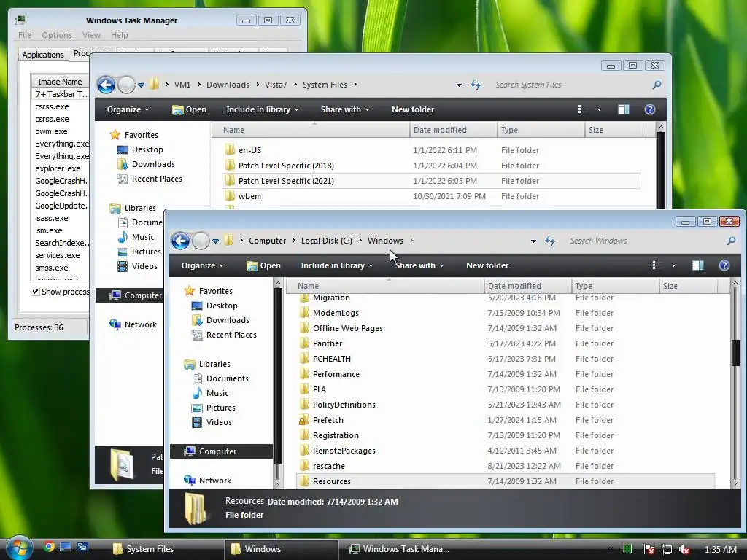Image resolution: width=747 pixels, height=560 pixels.
Task: Click Local Disk (C:) breadcrumb
Action: pyautogui.click(x=326, y=241)
